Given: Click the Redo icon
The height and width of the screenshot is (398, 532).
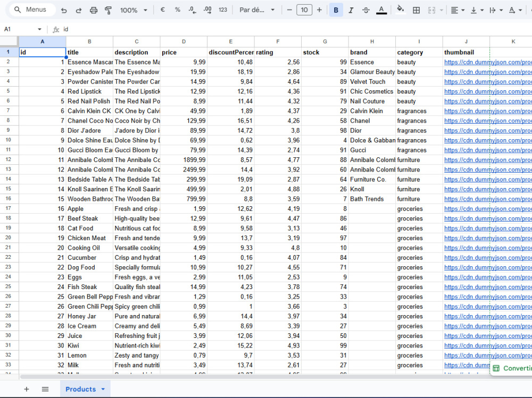Looking at the screenshot, I should pyautogui.click(x=78, y=10).
